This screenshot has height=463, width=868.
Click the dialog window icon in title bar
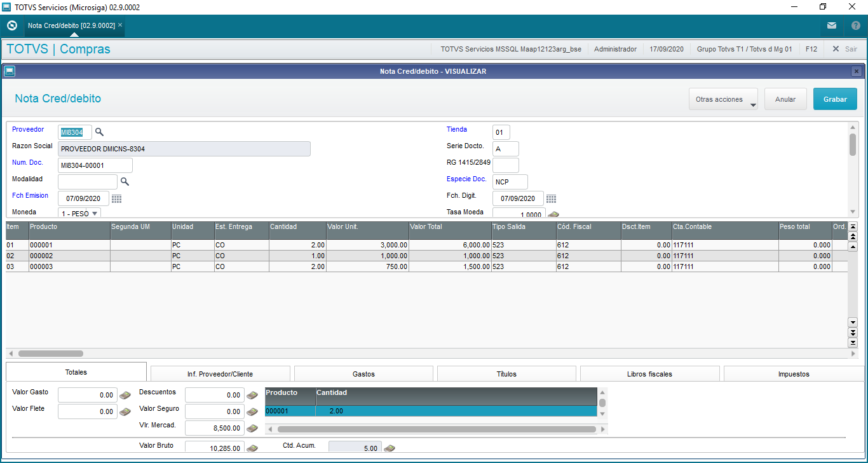10,71
